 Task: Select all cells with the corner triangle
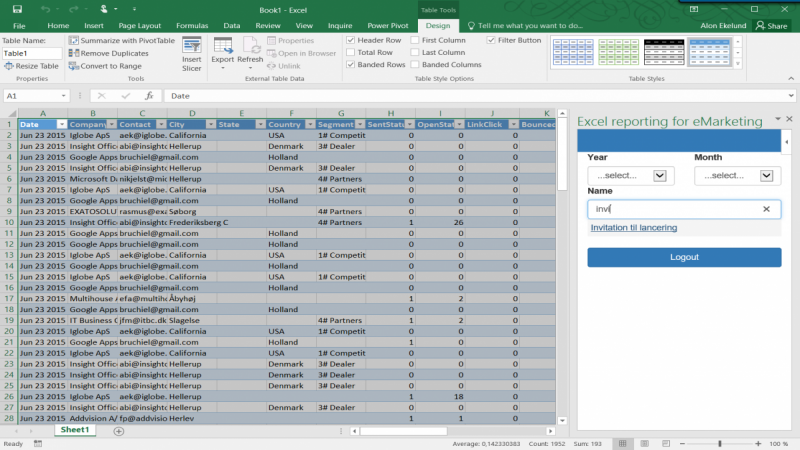11,113
